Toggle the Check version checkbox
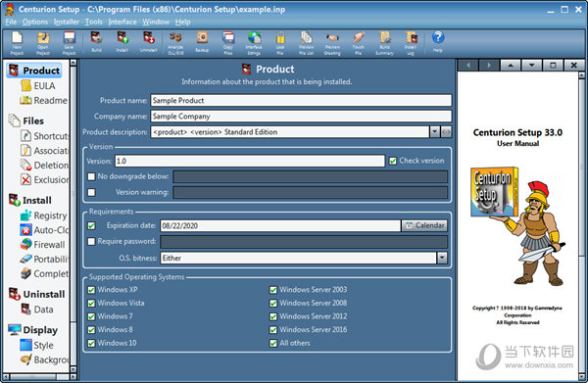Image resolution: width=588 pixels, height=383 pixels. click(393, 161)
